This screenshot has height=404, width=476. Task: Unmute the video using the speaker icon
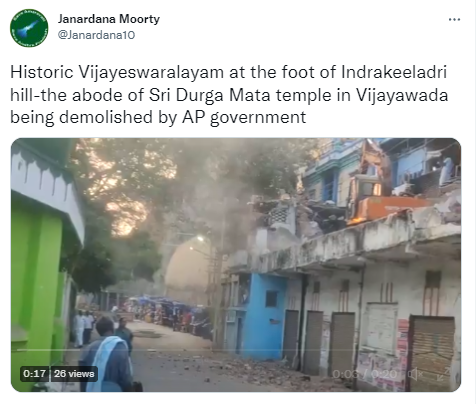click(x=415, y=374)
